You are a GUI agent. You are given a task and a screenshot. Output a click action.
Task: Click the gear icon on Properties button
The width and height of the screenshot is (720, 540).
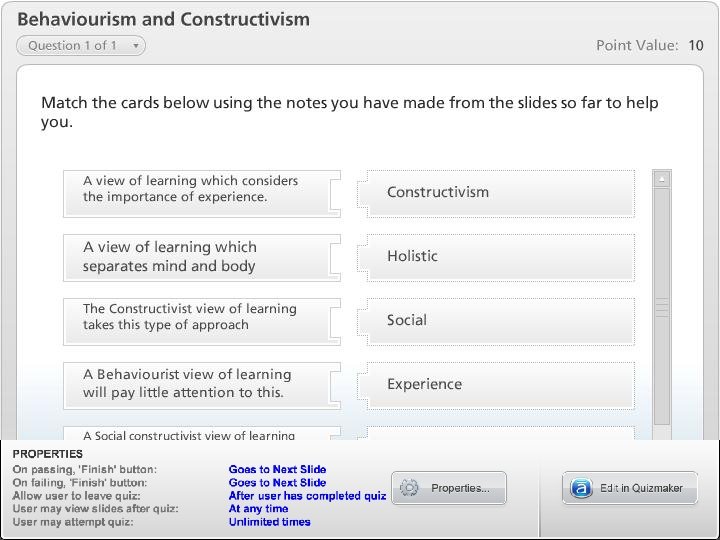click(x=409, y=488)
